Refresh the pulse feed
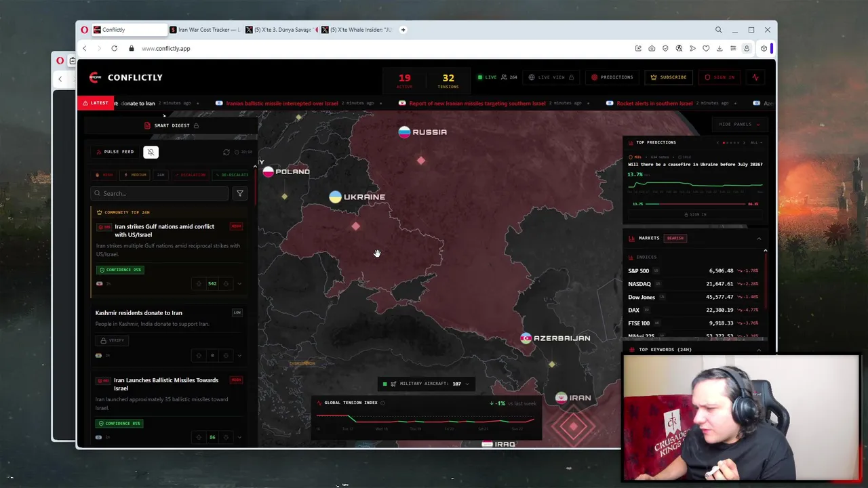Image resolution: width=868 pixels, height=488 pixels. (226, 152)
